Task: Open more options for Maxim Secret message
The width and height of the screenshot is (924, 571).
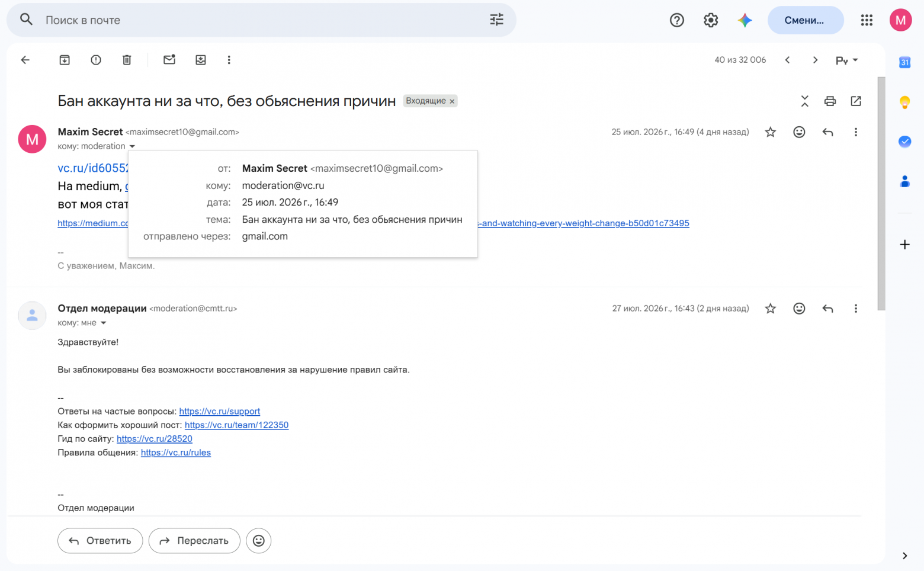Action: (x=856, y=132)
